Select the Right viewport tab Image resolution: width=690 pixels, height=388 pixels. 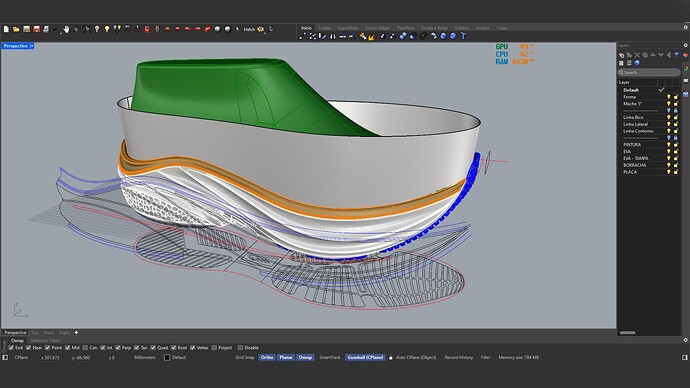pos(64,333)
